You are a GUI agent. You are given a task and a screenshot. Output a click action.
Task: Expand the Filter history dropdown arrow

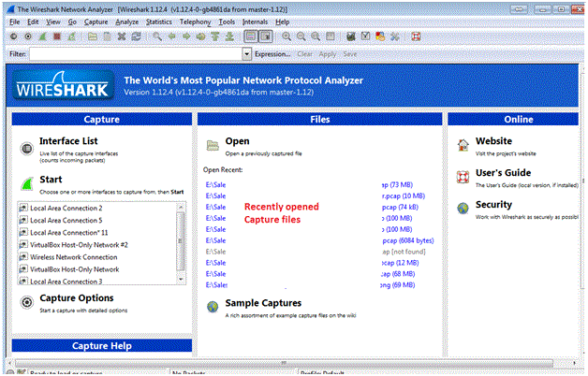point(246,54)
